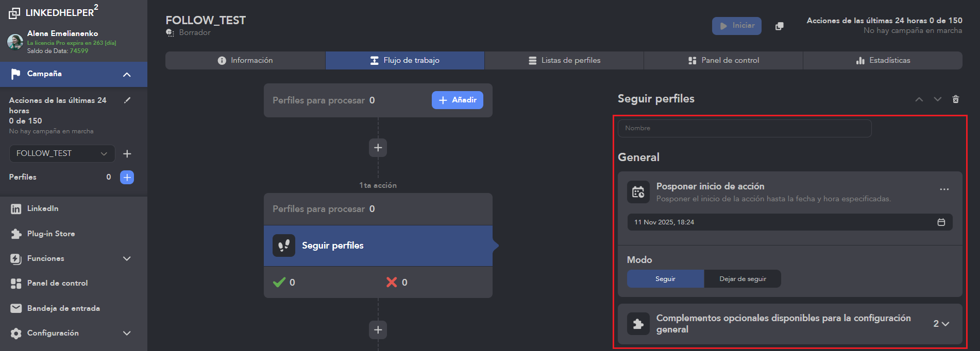Image resolution: width=980 pixels, height=351 pixels.
Task: Open the Estadísticas tab
Action: (x=883, y=60)
